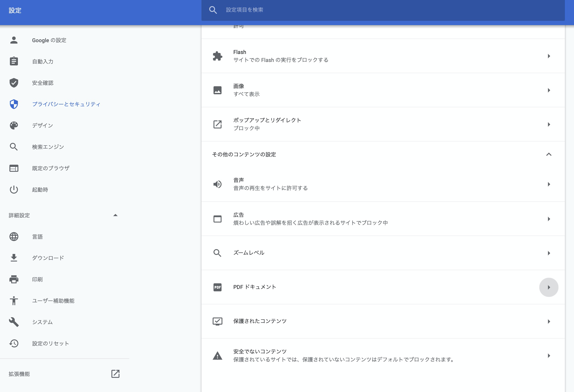Click the accessibility icon for ユーザー補助機能
The image size is (574, 392).
[x=14, y=301]
